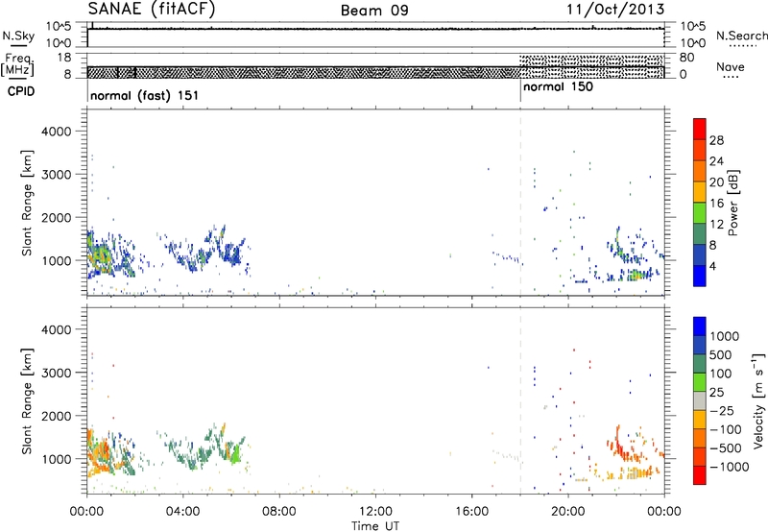Click the dashed 18:00 marker line in power panel
The image size is (768, 532).
click(520, 203)
